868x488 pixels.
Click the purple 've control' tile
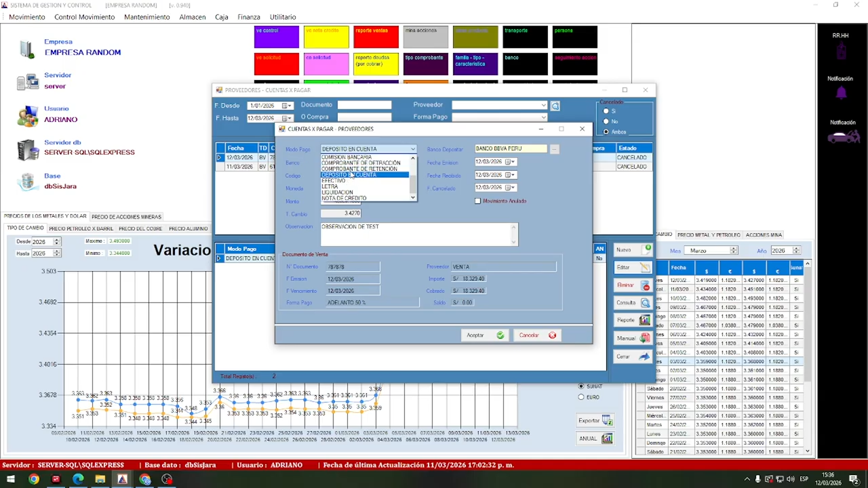(277, 37)
